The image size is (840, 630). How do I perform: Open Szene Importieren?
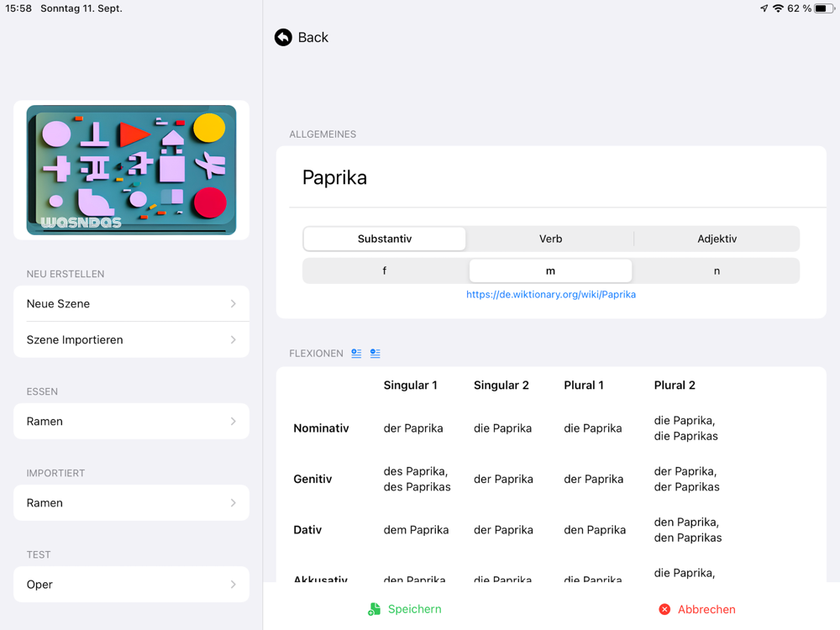(x=131, y=339)
